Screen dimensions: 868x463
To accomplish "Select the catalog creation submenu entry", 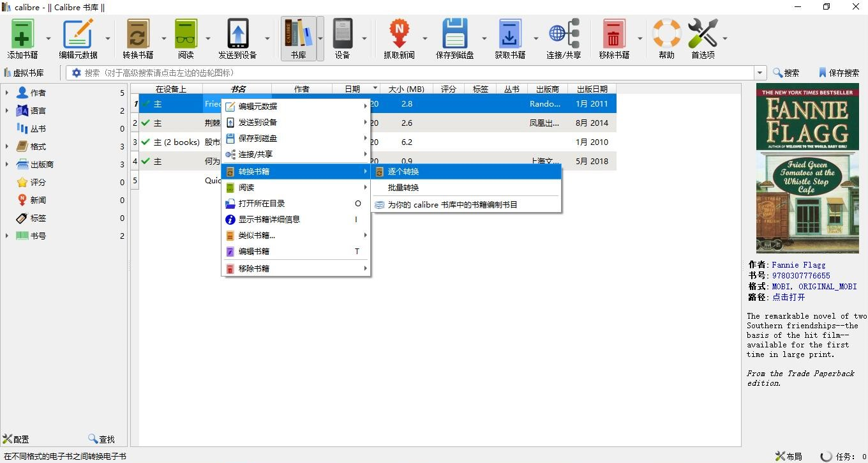I will [466, 204].
